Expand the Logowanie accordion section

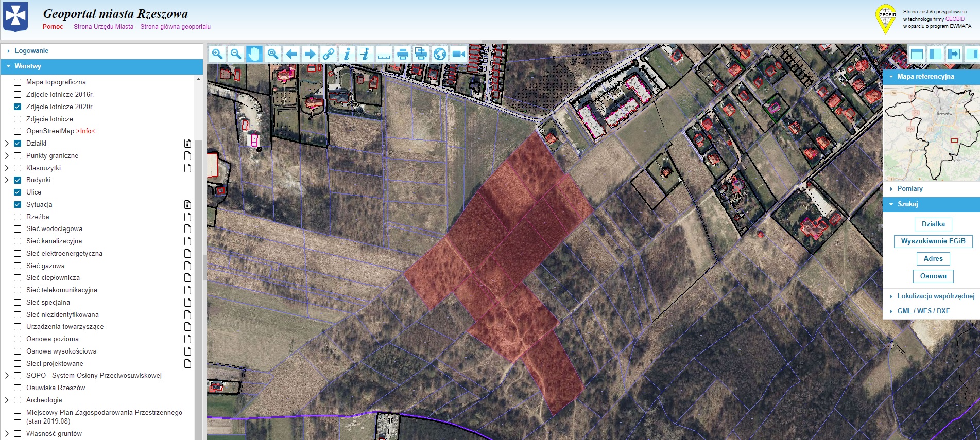[x=31, y=51]
